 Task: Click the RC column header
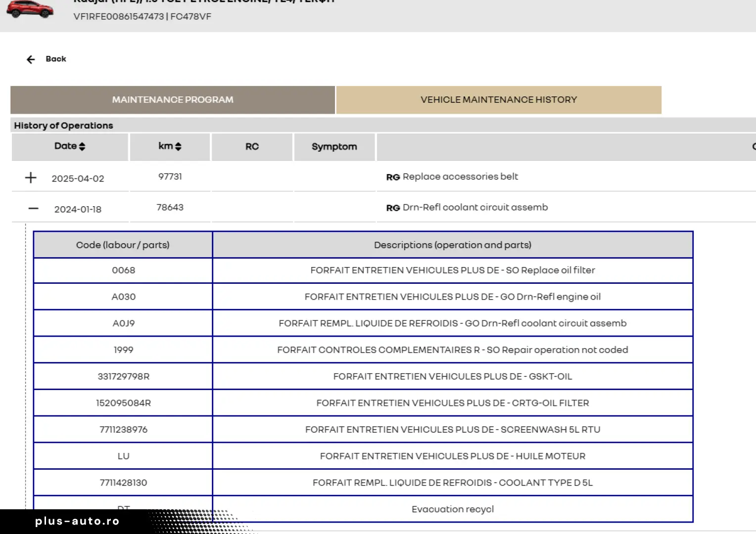(x=252, y=147)
